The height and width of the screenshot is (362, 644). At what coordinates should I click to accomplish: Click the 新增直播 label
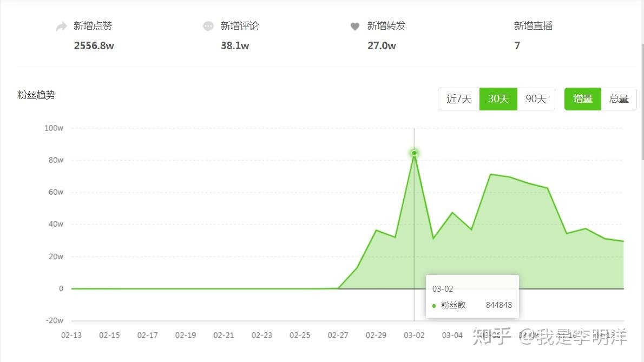click(533, 26)
